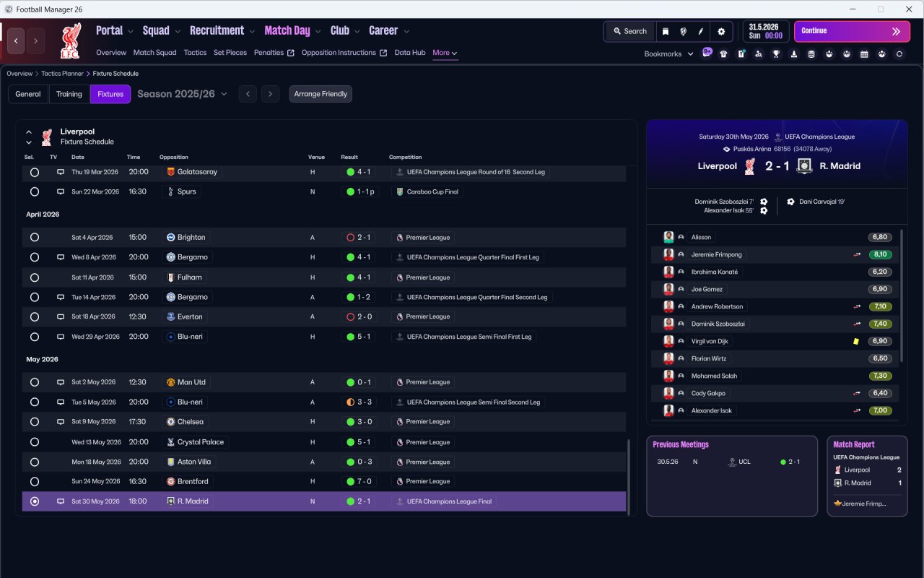The image size is (924, 578).
Task: Select the radio button for the Brentford fixture
Action: click(x=34, y=481)
